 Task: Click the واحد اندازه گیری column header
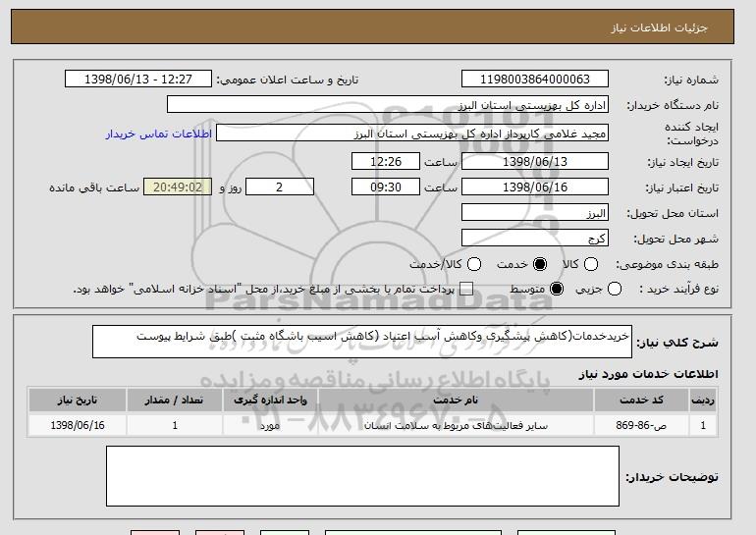(x=270, y=401)
